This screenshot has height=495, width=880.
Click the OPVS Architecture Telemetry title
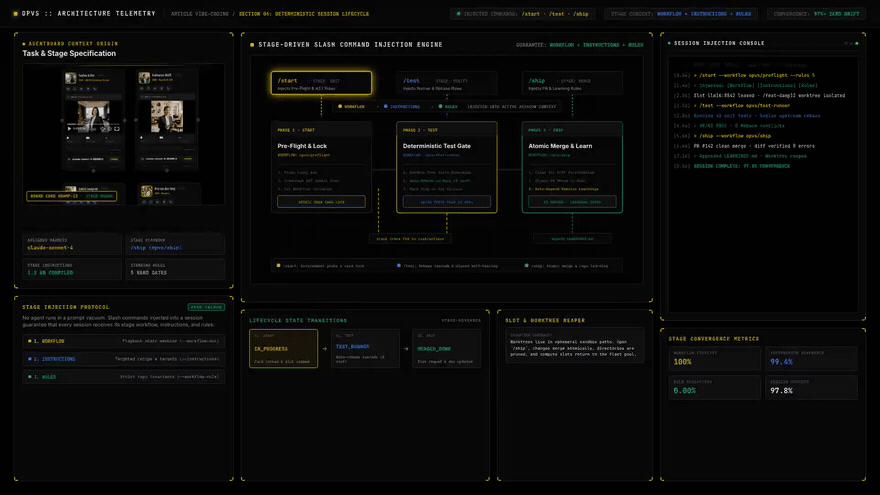(x=89, y=13)
